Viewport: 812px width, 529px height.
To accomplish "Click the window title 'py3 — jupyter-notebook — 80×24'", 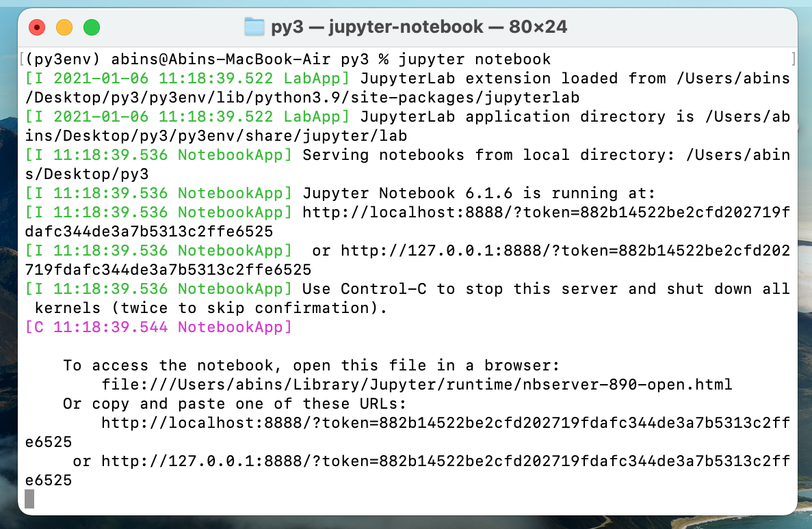I will tap(419, 27).
